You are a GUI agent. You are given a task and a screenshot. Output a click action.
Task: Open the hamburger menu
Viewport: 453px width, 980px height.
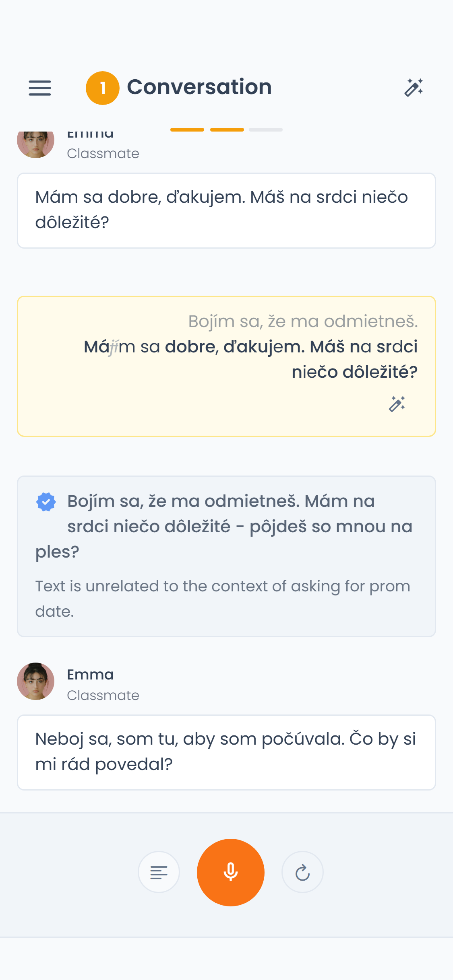(40, 88)
